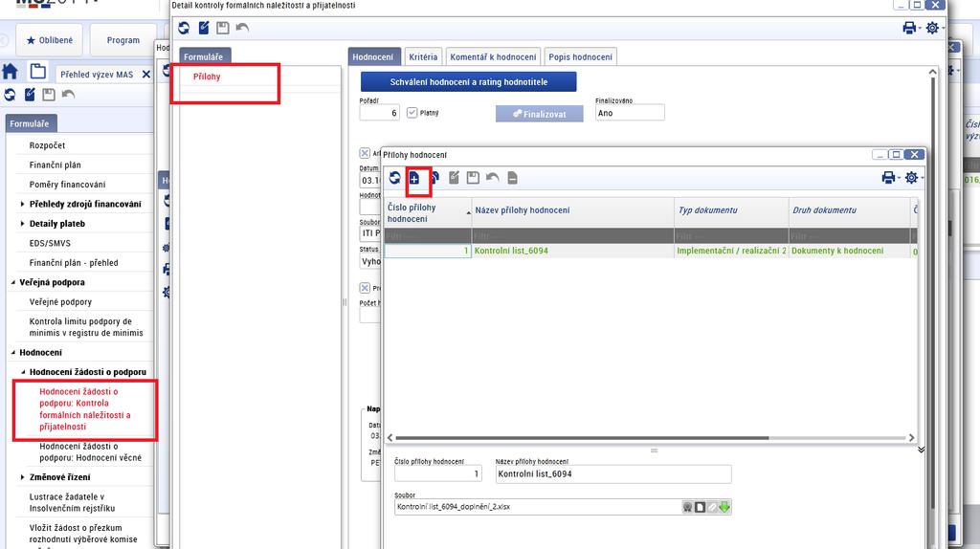Click the Finalizovat button
The height and width of the screenshot is (549, 980).
[x=540, y=114]
